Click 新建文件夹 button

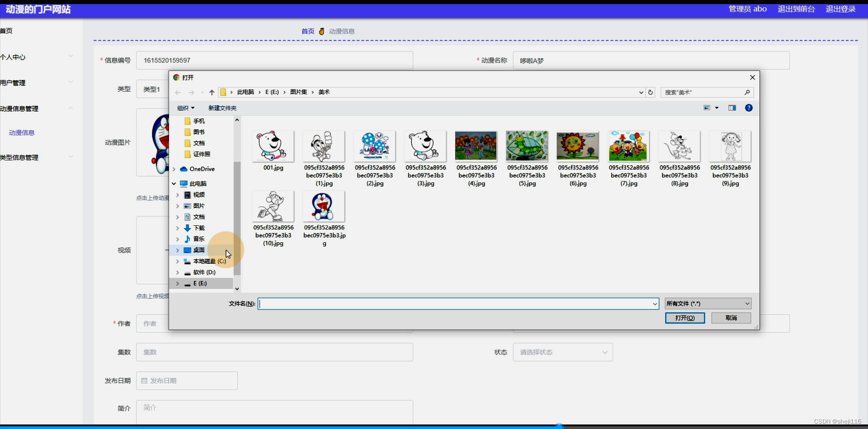(222, 108)
